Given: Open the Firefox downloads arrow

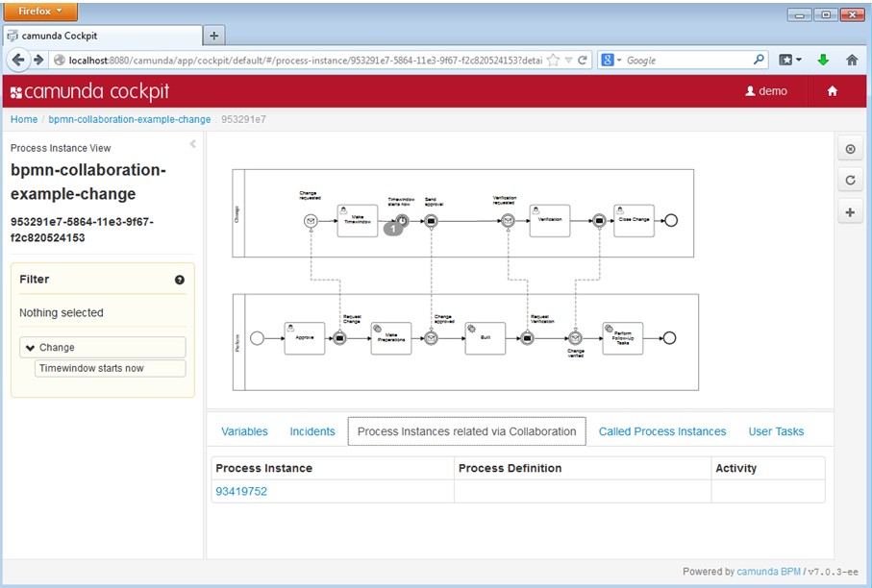Looking at the screenshot, I should coord(823,60).
